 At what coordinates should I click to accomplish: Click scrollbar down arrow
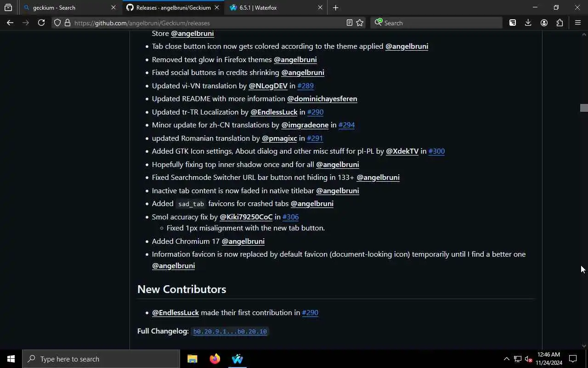click(x=584, y=346)
